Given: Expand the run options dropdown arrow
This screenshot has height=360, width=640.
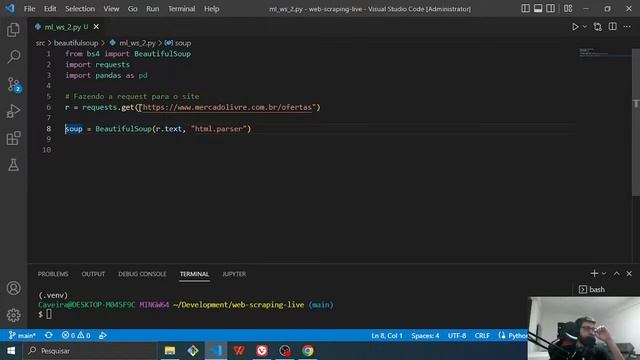Looking at the screenshot, I should point(584,27).
